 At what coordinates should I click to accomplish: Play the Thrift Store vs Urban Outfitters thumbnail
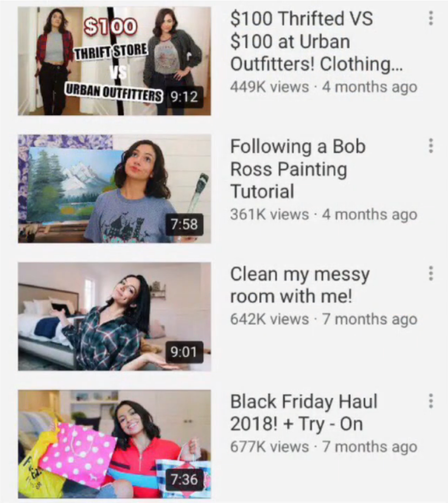(114, 61)
